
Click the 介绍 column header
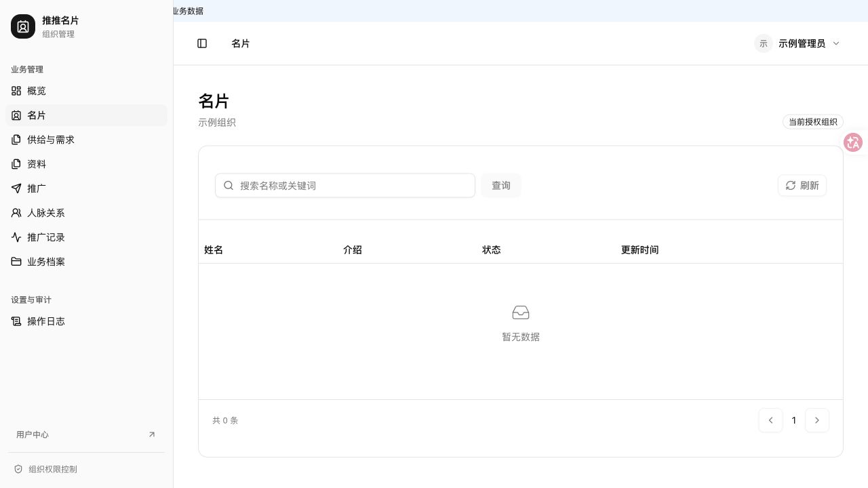353,250
